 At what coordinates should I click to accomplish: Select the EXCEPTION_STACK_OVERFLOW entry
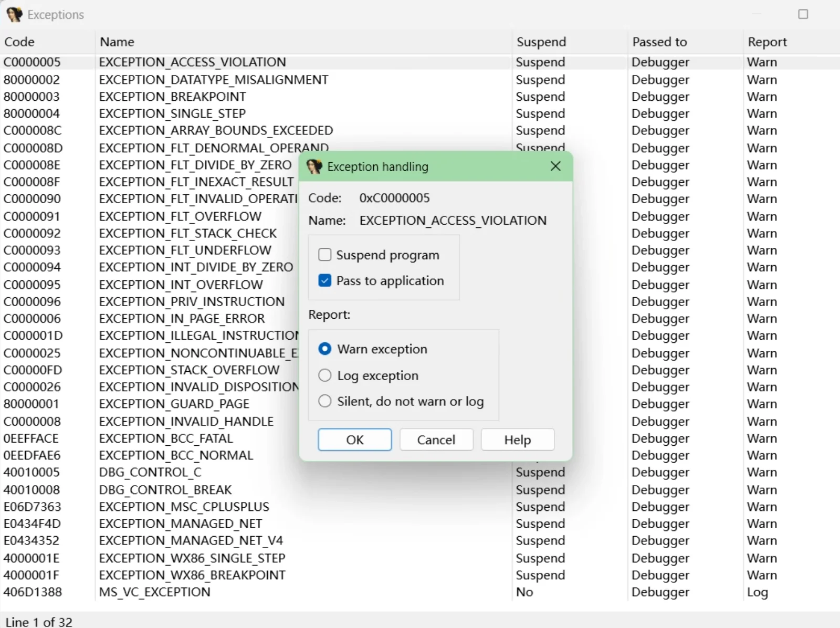[x=189, y=370]
